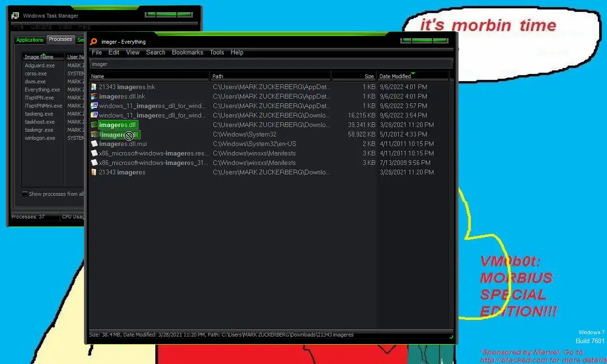Select the 21343 imageres folder result
Image resolution: width=607 pixels, height=364 pixels.
(x=122, y=173)
